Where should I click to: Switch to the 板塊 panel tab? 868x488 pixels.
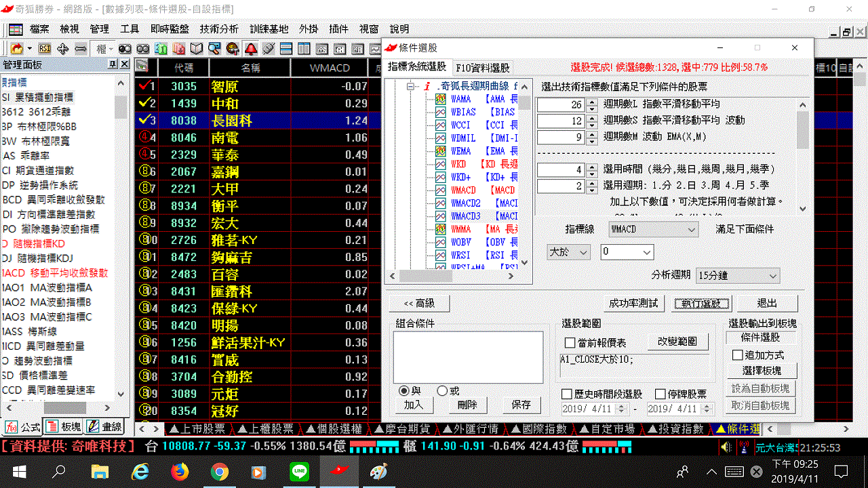point(64,427)
